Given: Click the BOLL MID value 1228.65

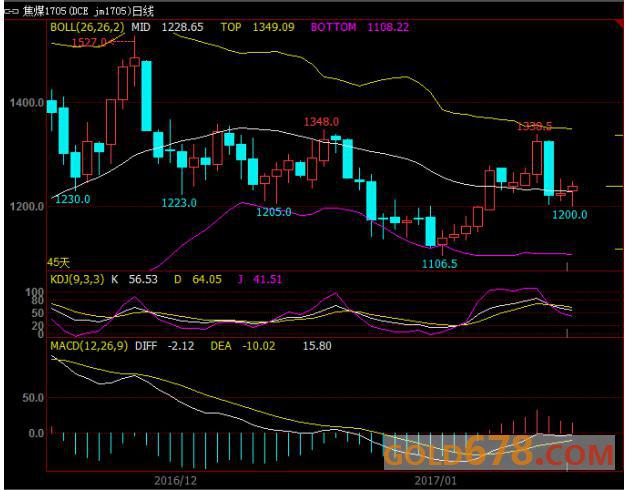Looking at the screenshot, I should pos(182,27).
